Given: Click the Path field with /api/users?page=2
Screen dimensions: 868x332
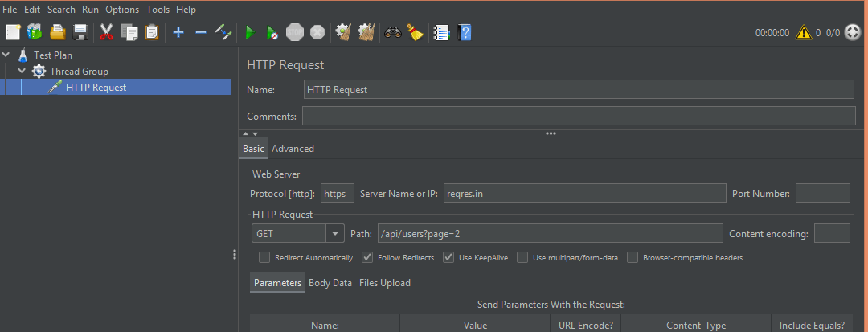Looking at the screenshot, I should pyautogui.click(x=551, y=233).
